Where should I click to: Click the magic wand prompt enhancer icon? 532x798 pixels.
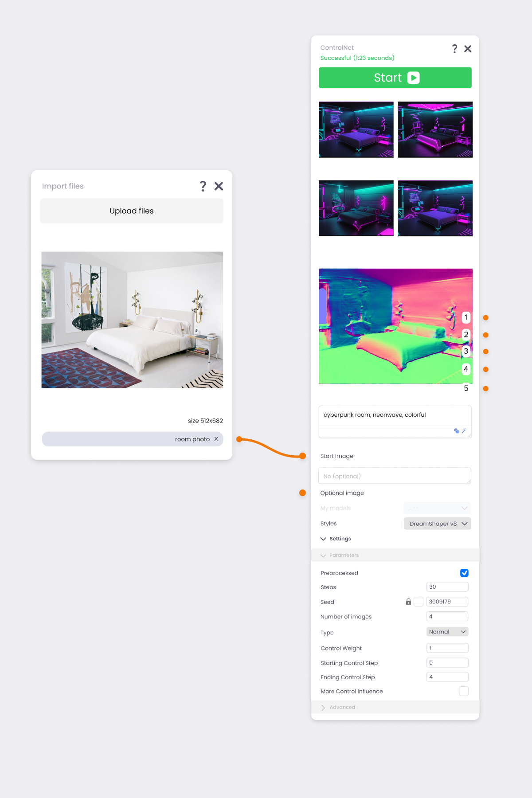[x=464, y=430]
